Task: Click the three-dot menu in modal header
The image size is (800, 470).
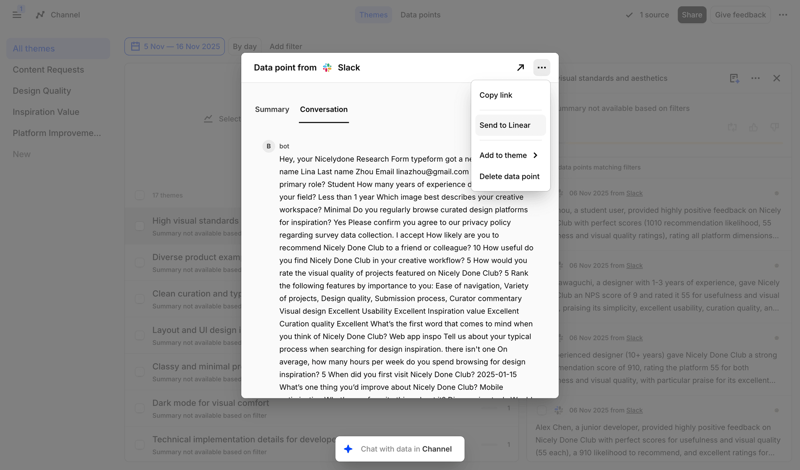Action: point(541,68)
